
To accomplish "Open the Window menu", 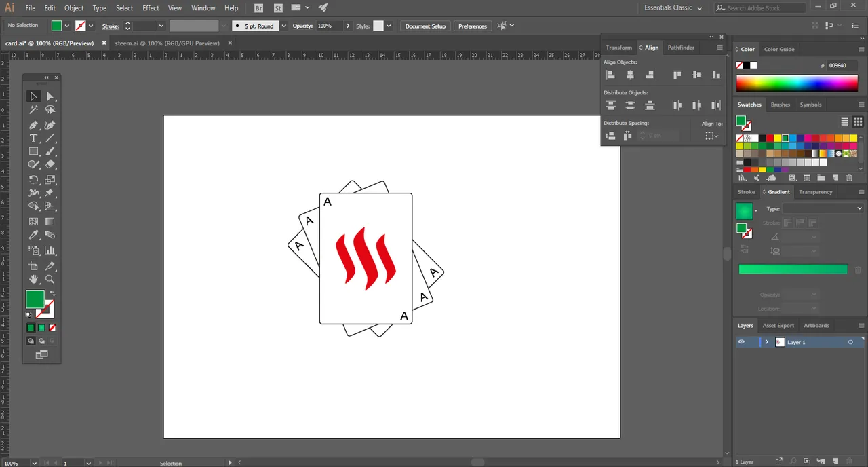I will click(203, 8).
